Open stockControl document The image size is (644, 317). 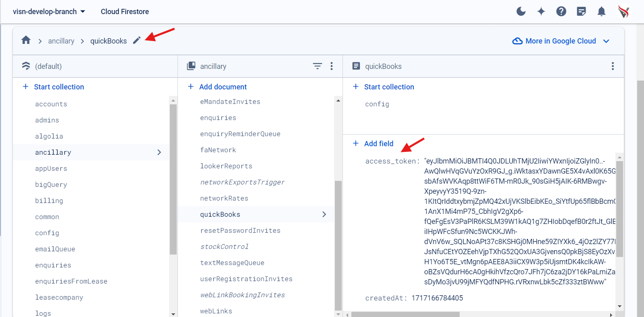pos(224,247)
